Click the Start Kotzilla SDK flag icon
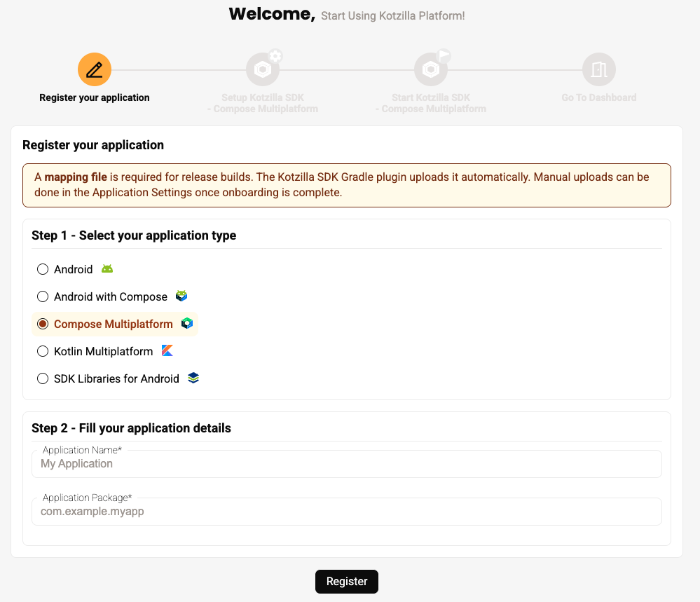The width and height of the screenshot is (700, 602). [431, 69]
